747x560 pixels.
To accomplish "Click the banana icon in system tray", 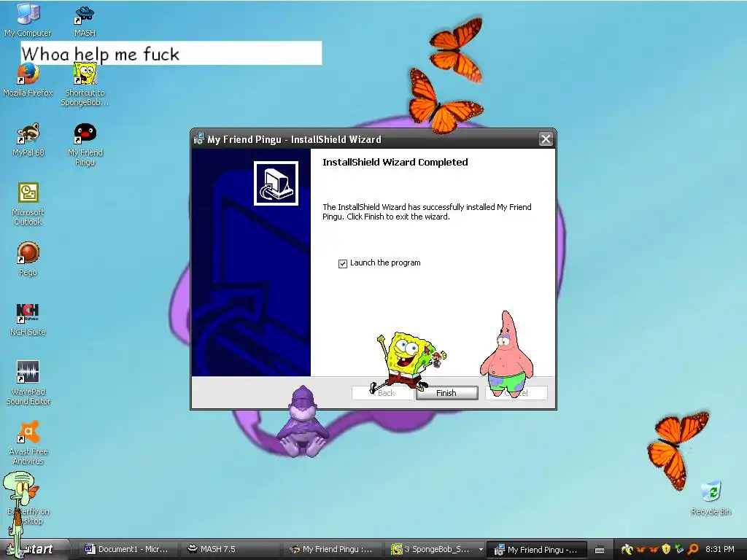I will pos(627,549).
